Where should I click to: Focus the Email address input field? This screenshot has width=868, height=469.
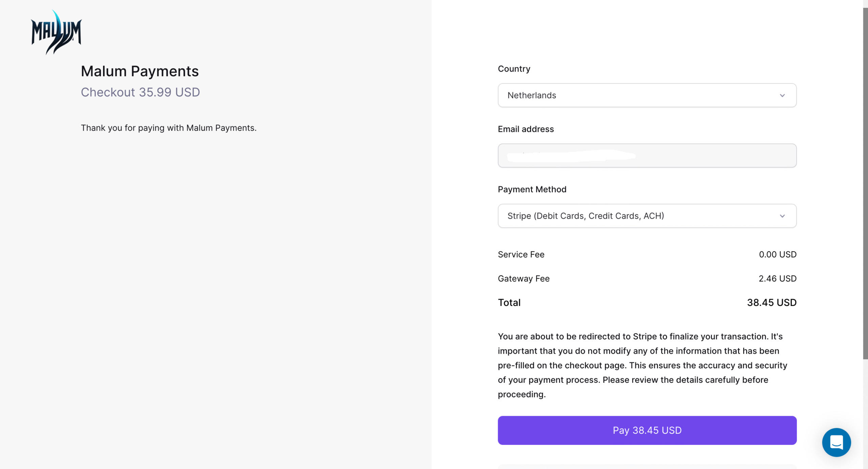point(647,156)
